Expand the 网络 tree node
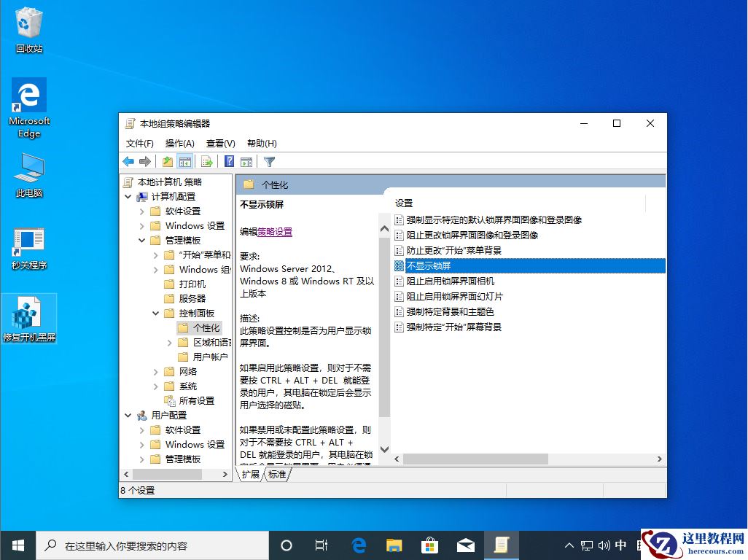The height and width of the screenshot is (560, 748). pos(155,371)
